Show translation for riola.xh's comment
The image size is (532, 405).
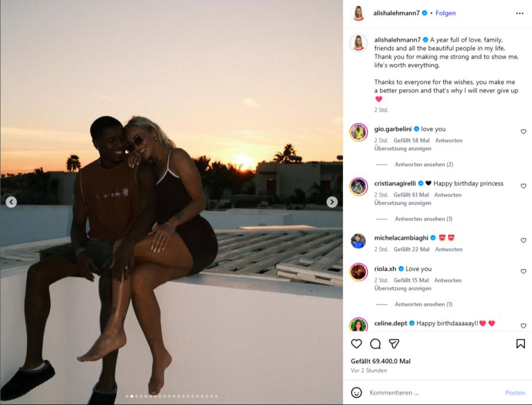(403, 288)
